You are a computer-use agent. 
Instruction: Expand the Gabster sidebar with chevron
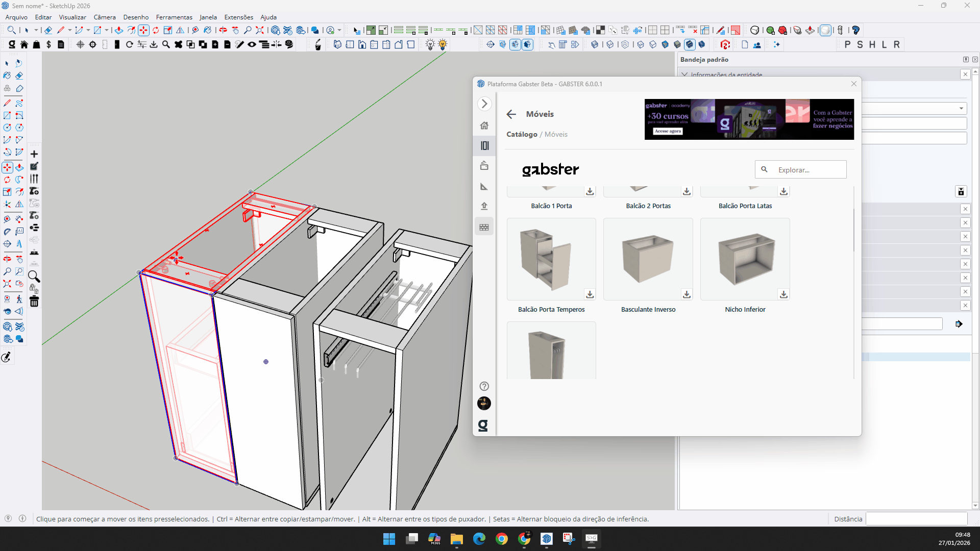(x=484, y=104)
